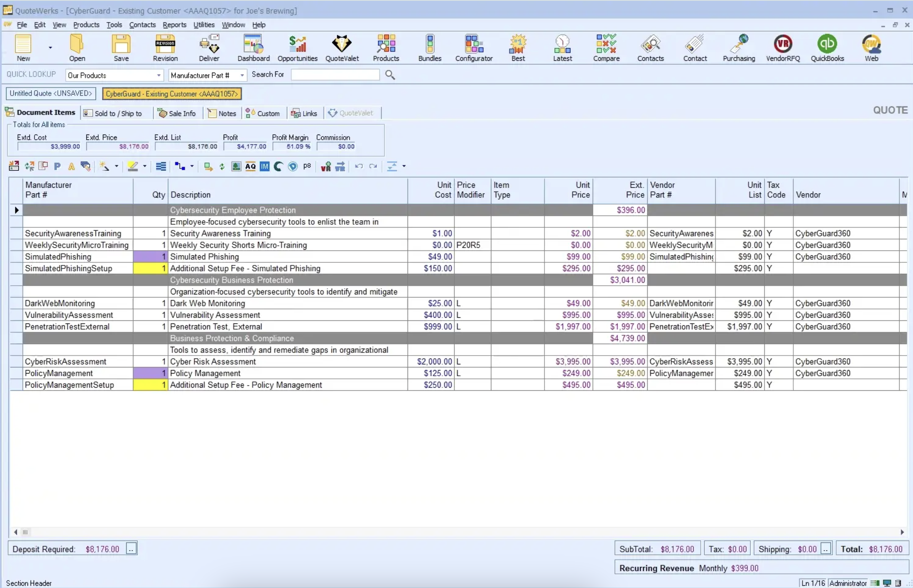Open the Utilities menu

(204, 25)
